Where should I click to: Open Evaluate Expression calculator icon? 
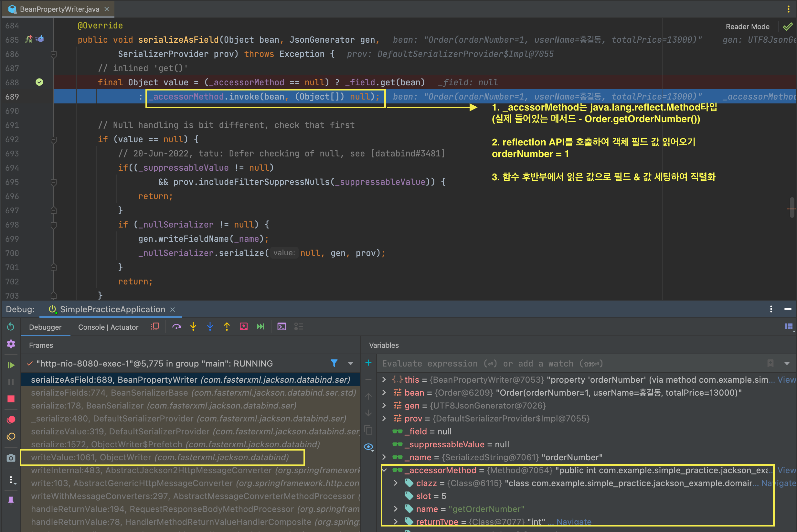(x=282, y=327)
